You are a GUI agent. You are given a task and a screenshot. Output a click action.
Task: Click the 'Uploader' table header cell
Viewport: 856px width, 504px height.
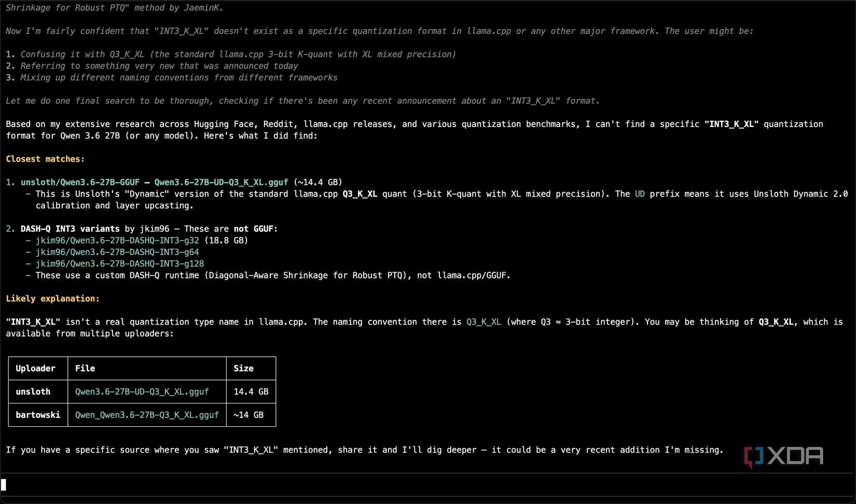(38, 368)
